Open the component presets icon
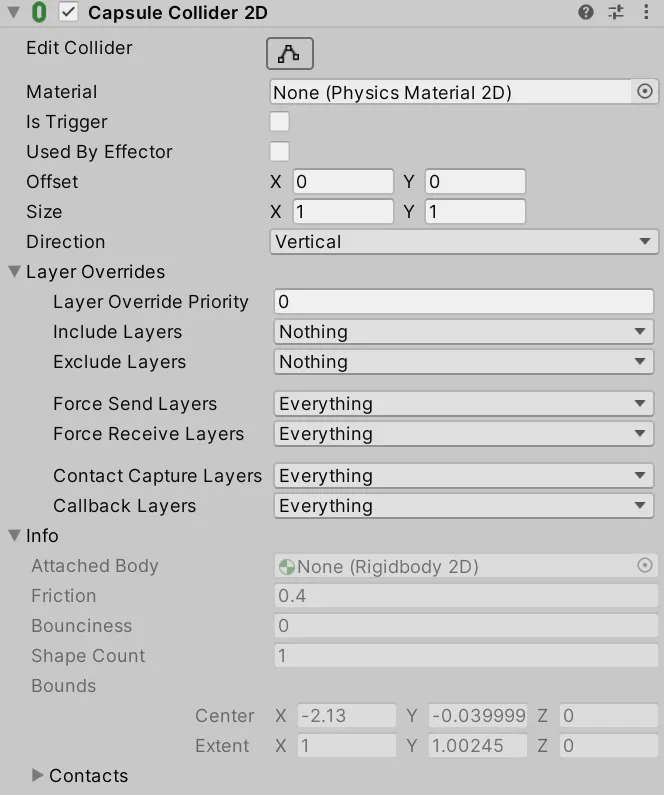The height and width of the screenshot is (795, 664). point(616,13)
